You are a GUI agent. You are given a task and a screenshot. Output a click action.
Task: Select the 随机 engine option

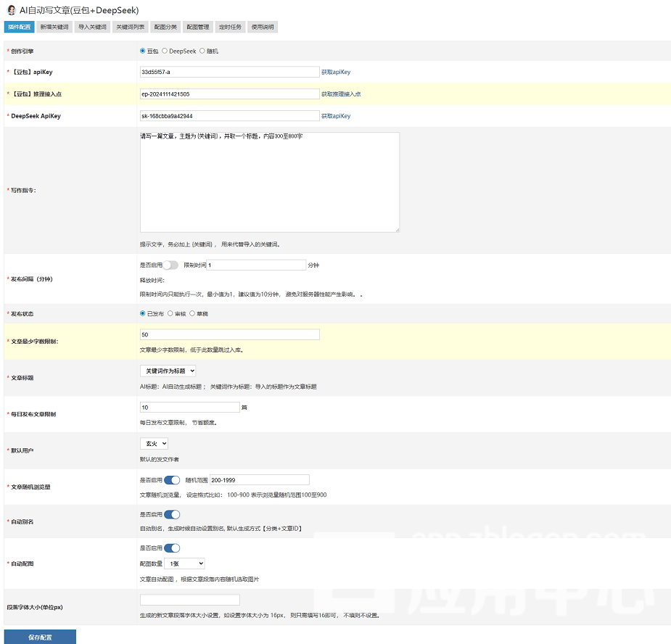[x=202, y=51]
